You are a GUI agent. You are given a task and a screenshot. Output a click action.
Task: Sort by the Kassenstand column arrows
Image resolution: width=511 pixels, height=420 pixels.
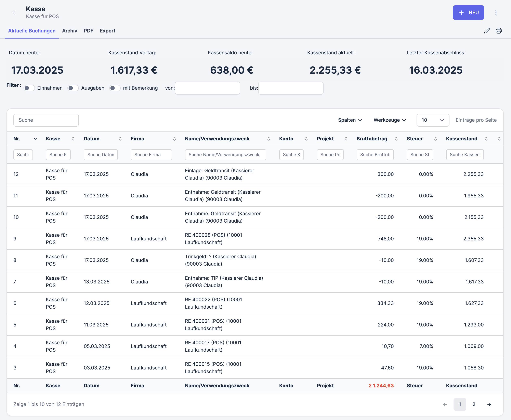[x=486, y=139]
